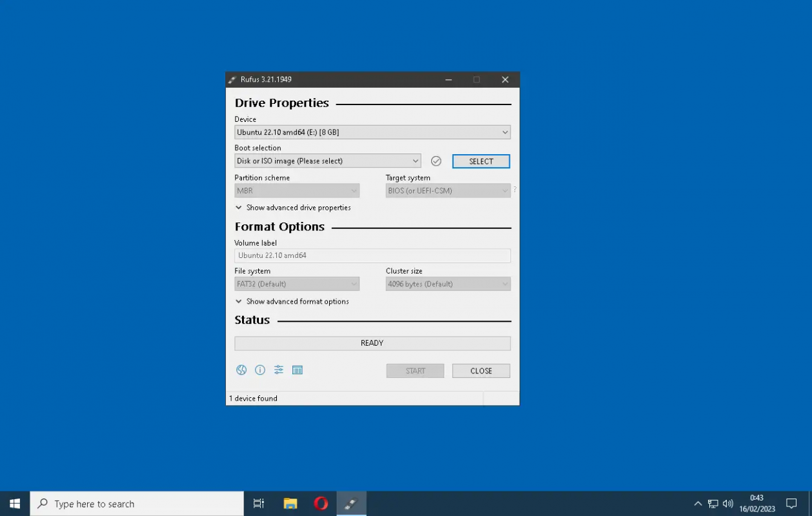
Task: Open the notification center icon
Action: [x=791, y=504]
